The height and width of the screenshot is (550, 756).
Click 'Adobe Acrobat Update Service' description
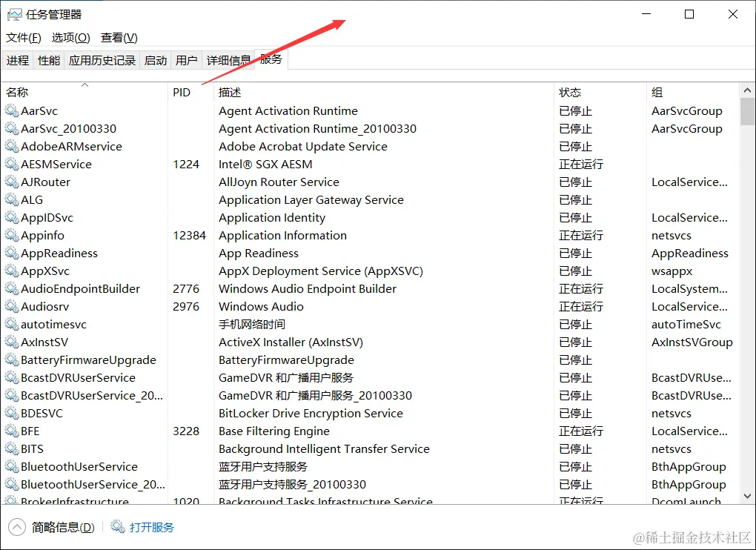click(x=303, y=147)
